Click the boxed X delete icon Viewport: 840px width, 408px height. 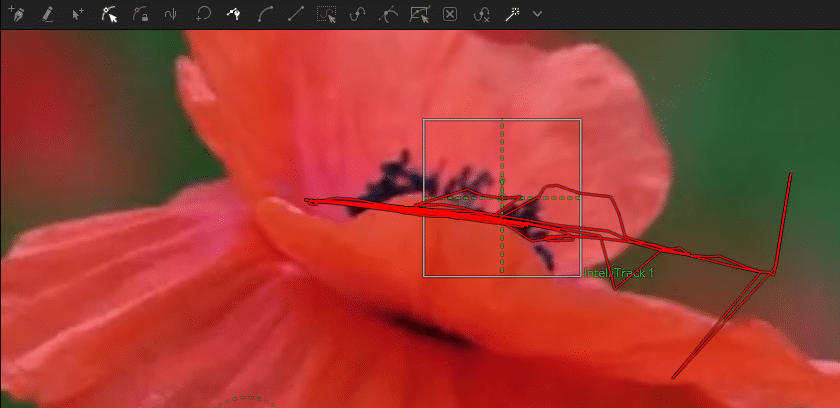point(450,14)
